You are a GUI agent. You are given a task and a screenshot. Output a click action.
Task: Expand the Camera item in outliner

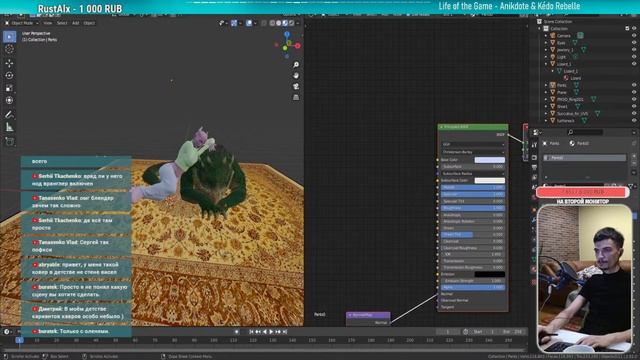coord(546,36)
